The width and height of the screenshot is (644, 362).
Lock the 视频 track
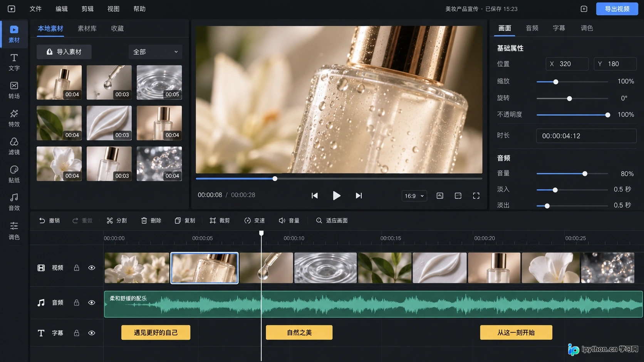77,268
